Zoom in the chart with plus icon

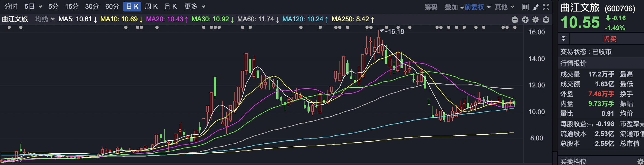[x=525, y=20]
